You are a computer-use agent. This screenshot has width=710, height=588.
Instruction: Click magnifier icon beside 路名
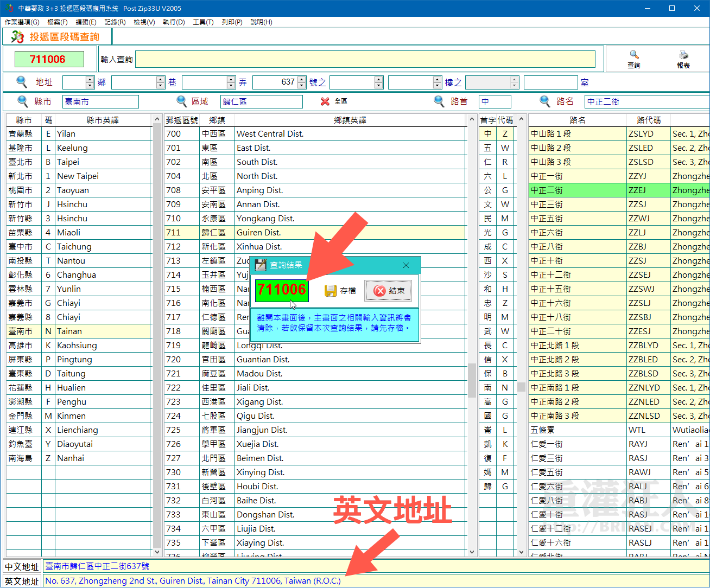click(x=545, y=101)
